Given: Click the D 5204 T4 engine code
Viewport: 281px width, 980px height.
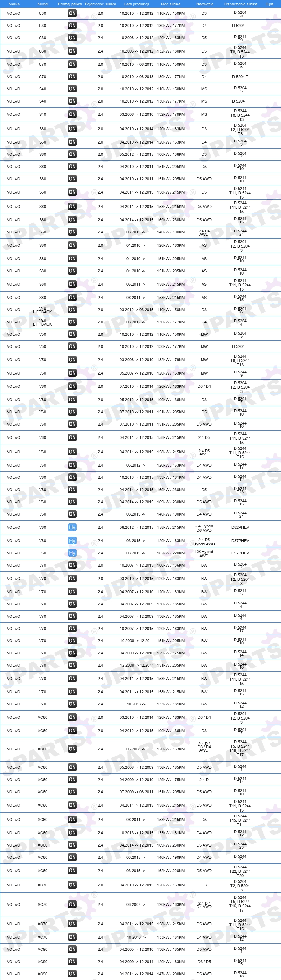Looking at the screenshot, I should tap(240, 322).
